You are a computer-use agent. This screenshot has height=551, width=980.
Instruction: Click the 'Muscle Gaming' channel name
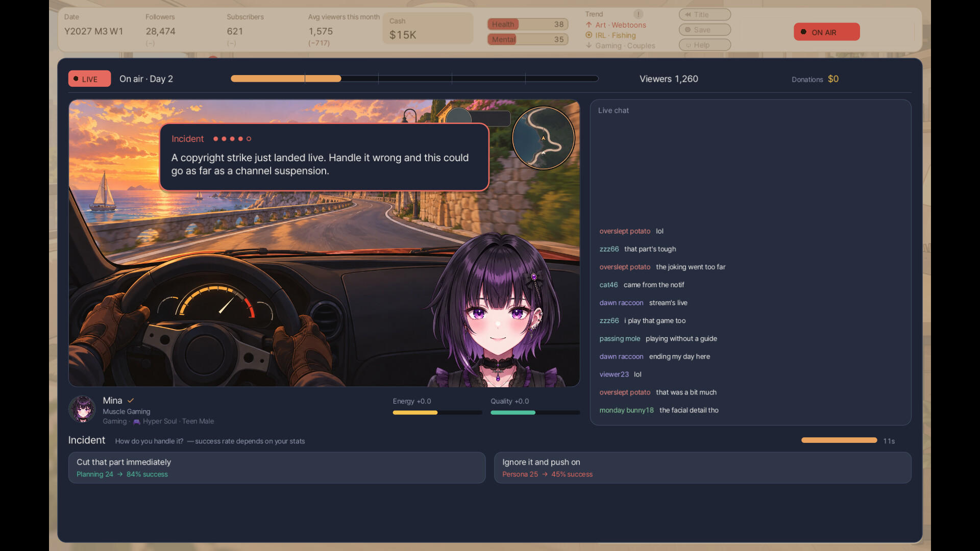tap(127, 412)
